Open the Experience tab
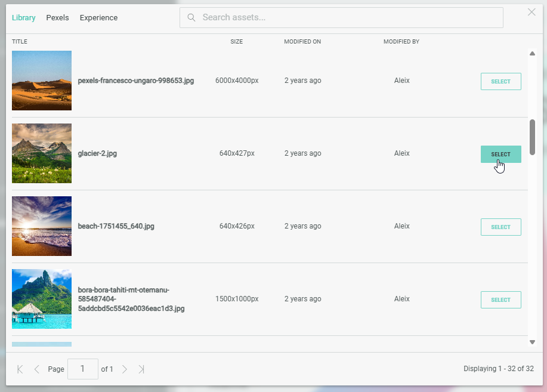This screenshot has height=392, width=547. (98, 18)
